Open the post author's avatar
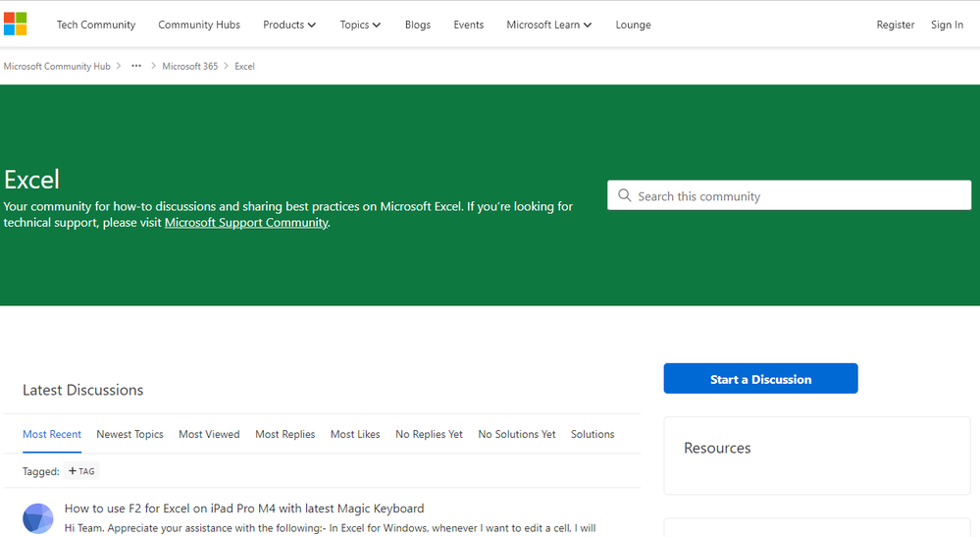The height and width of the screenshot is (537, 980). (x=38, y=518)
